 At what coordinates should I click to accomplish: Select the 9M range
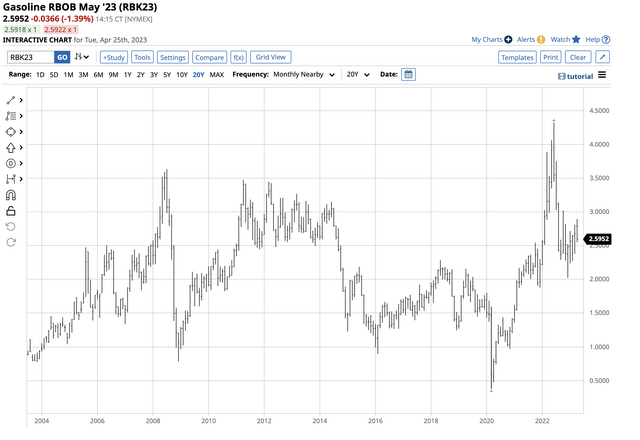113,75
